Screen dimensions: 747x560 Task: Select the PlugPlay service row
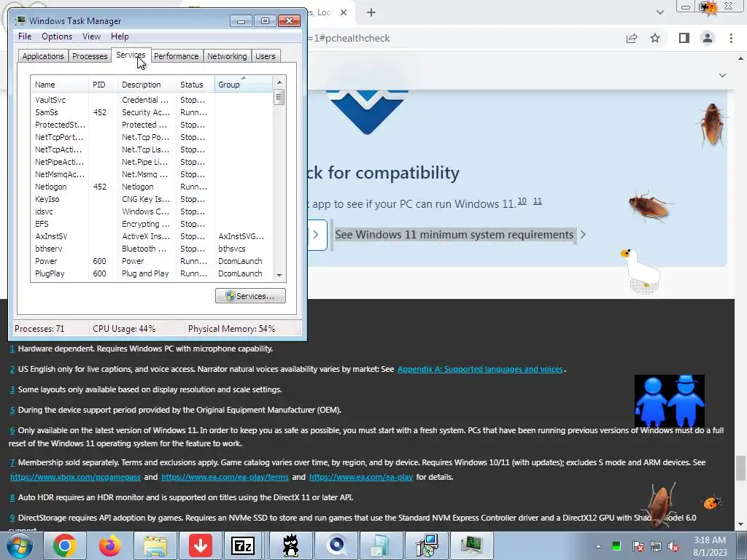click(x=152, y=273)
